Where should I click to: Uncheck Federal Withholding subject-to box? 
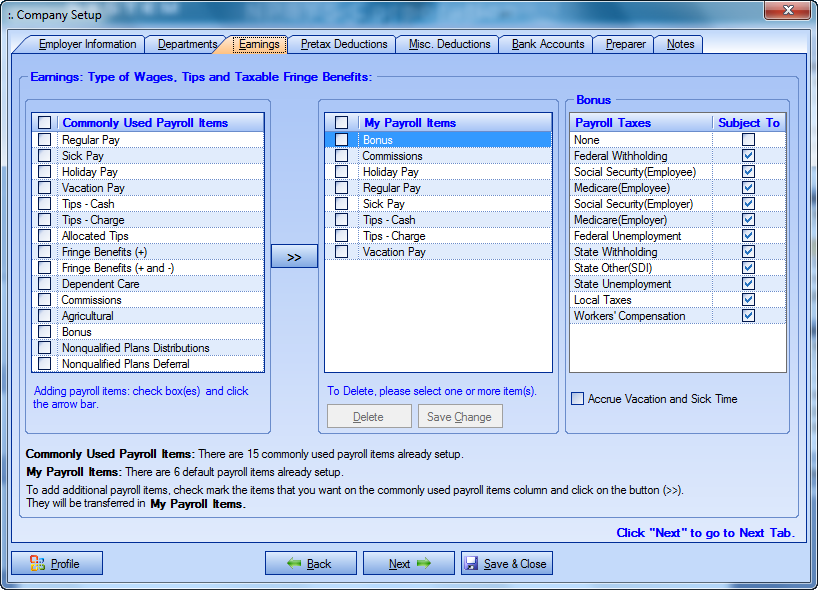point(748,156)
